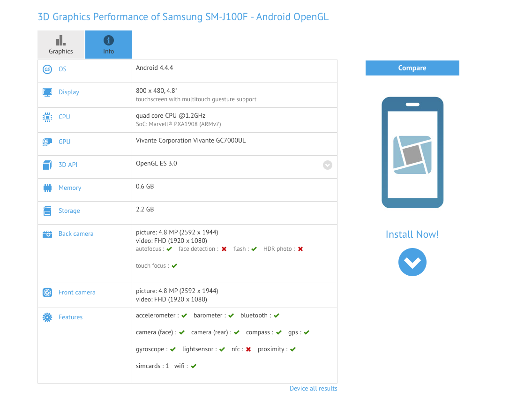Click the SoC Marvell PXA1908 text
The image size is (532, 399).
click(179, 124)
